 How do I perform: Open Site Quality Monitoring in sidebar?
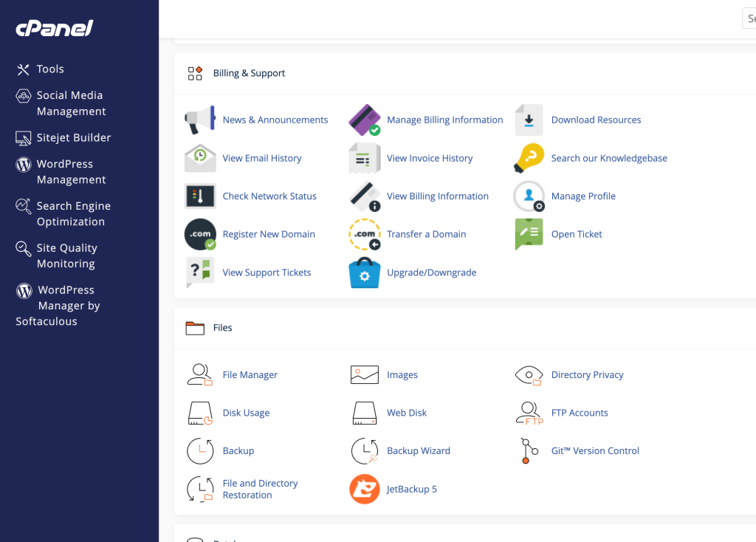56,255
